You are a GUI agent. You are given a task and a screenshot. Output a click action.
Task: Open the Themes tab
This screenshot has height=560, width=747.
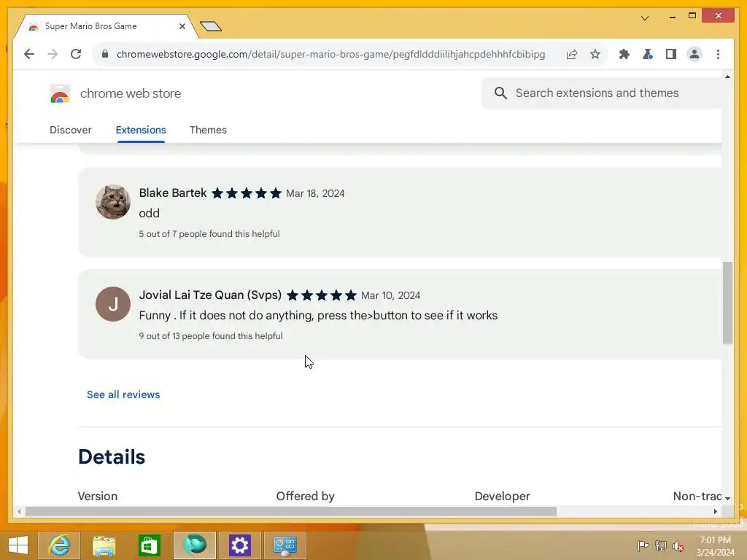point(208,130)
